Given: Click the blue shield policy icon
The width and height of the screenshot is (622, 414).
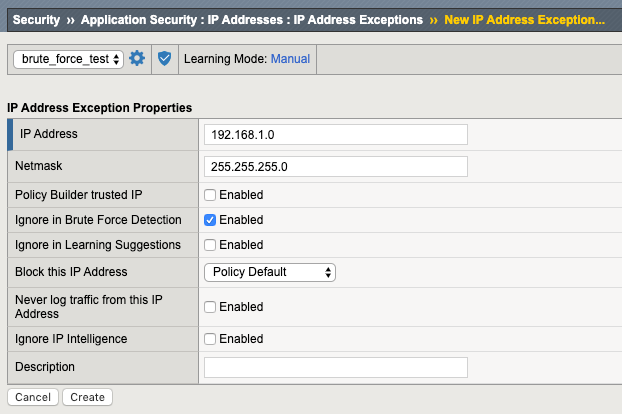Looking at the screenshot, I should (x=165, y=59).
